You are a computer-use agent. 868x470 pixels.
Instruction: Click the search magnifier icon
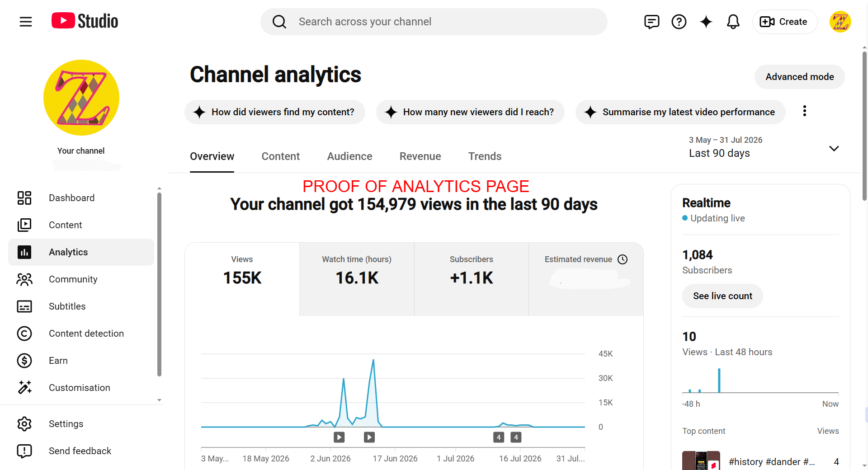(279, 22)
